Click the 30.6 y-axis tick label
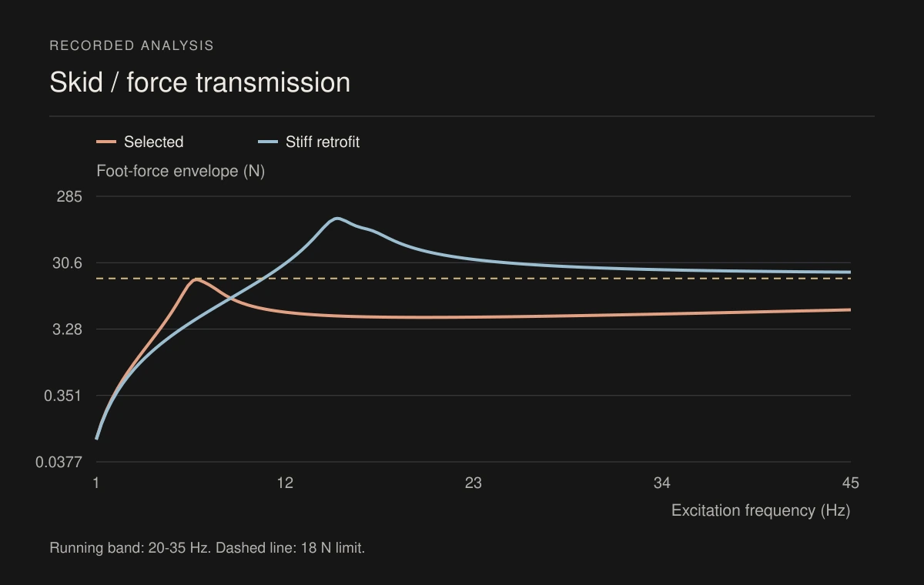 point(67,262)
